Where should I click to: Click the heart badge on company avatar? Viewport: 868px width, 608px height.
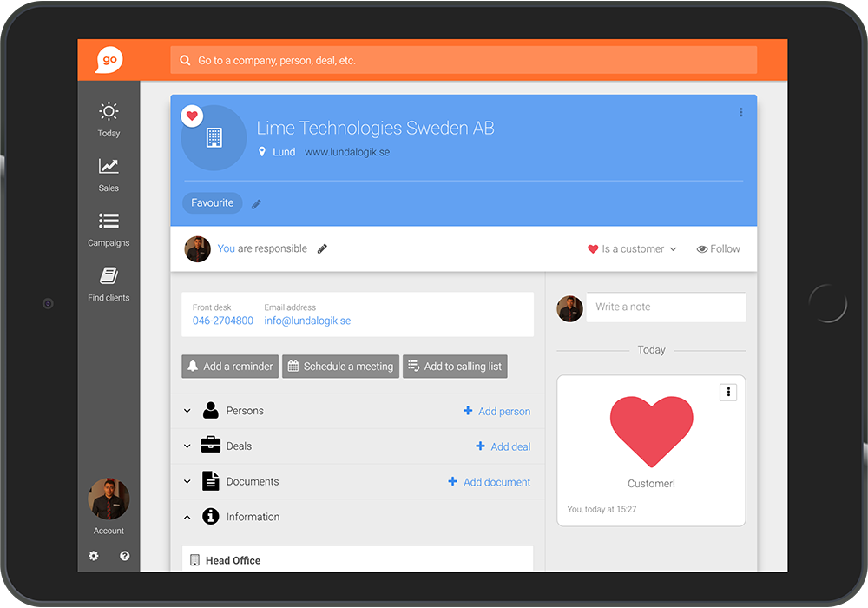(x=192, y=116)
